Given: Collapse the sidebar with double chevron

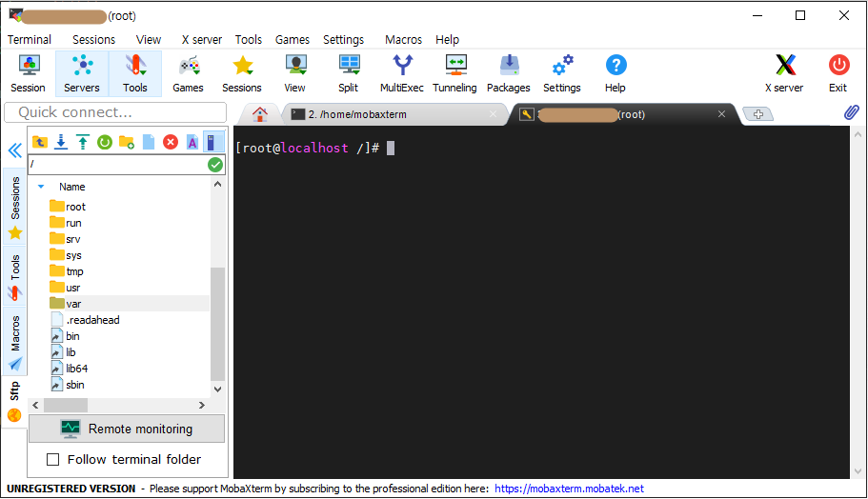Looking at the screenshot, I should tap(15, 150).
